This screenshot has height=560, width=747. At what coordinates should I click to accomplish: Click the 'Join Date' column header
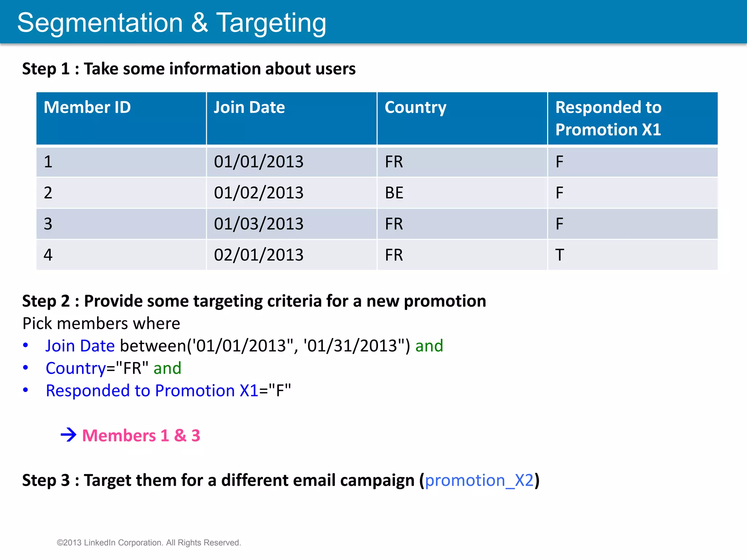tap(291, 118)
